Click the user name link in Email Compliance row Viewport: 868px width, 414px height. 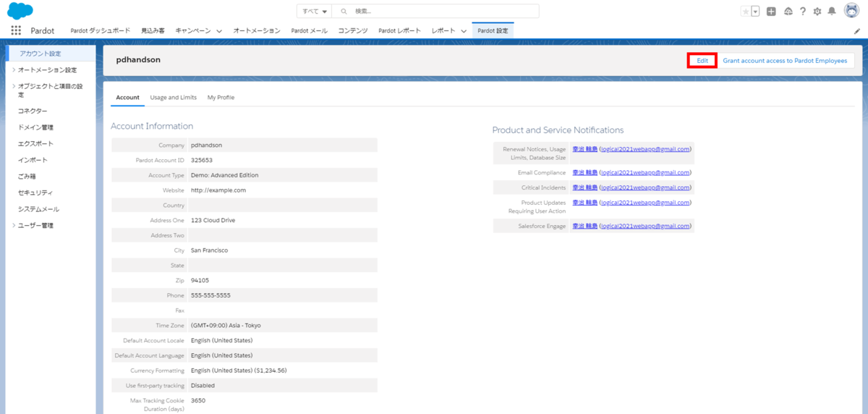[584, 173]
